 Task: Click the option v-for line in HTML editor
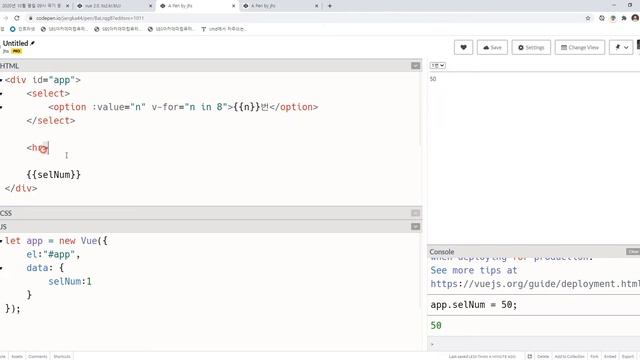[x=183, y=107]
